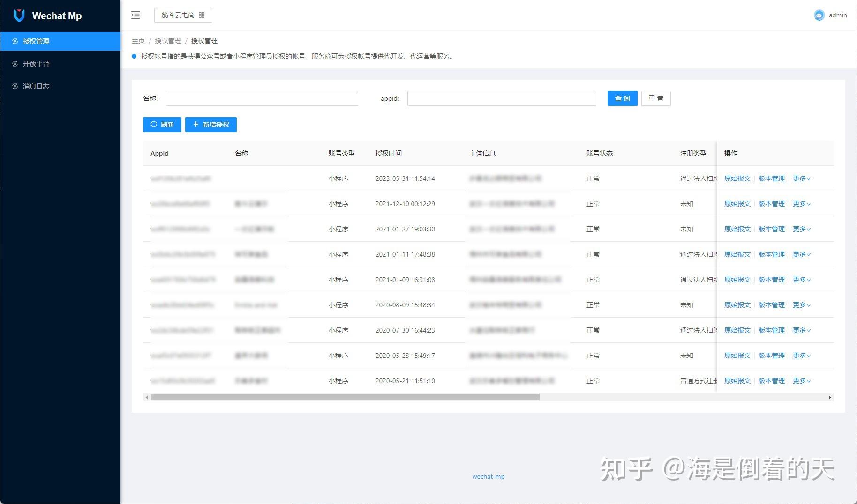Click the Wechat Mp shield logo
Viewport: 857px width, 504px height.
(x=18, y=15)
